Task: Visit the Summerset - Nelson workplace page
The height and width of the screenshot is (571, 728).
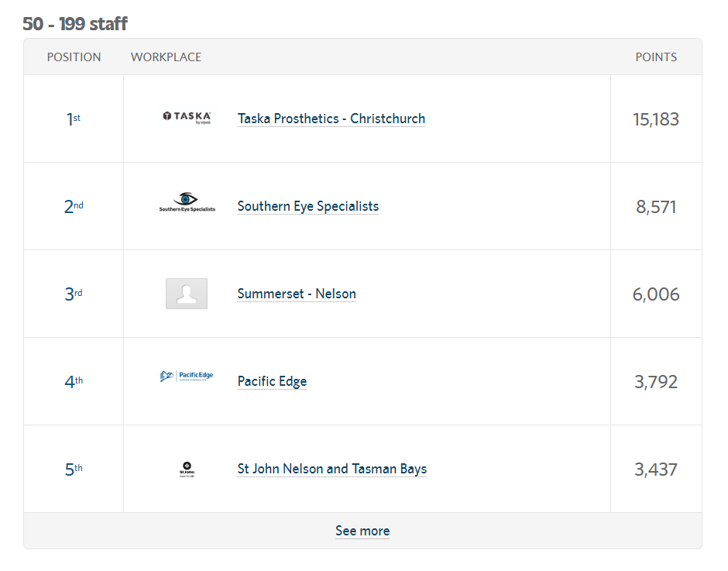Action: click(x=297, y=294)
